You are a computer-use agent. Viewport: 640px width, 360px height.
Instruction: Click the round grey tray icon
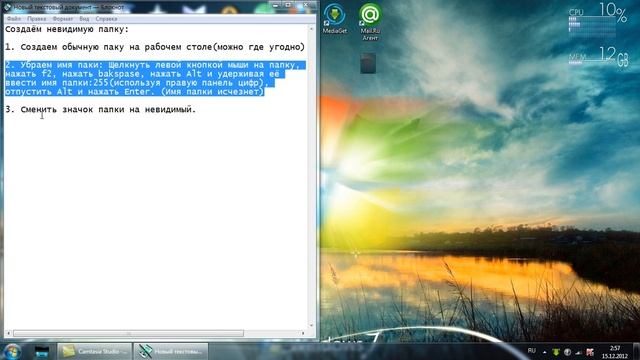[x=567, y=352]
